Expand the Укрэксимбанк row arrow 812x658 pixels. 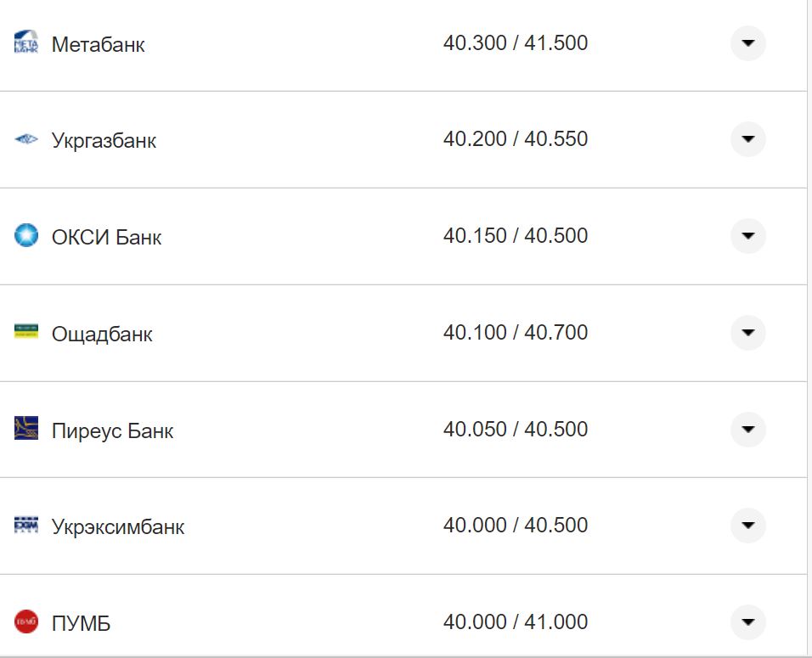click(747, 526)
